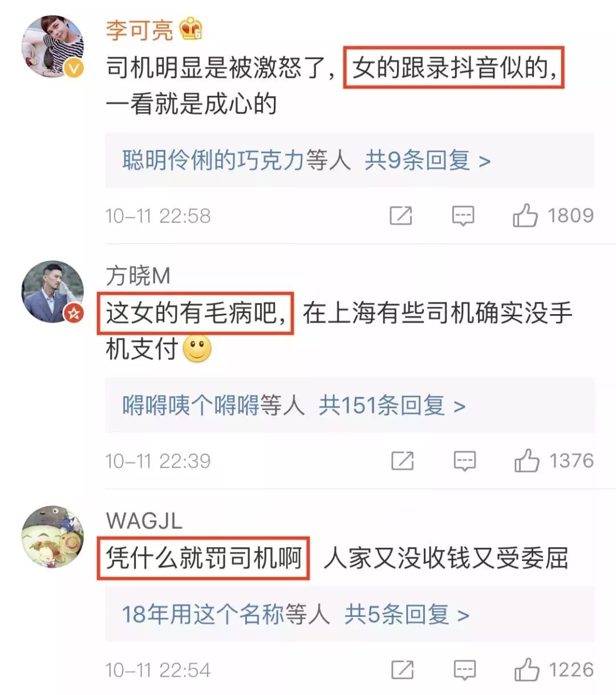
Task: Expand 共9条回复 replies thread
Action: pos(428,160)
